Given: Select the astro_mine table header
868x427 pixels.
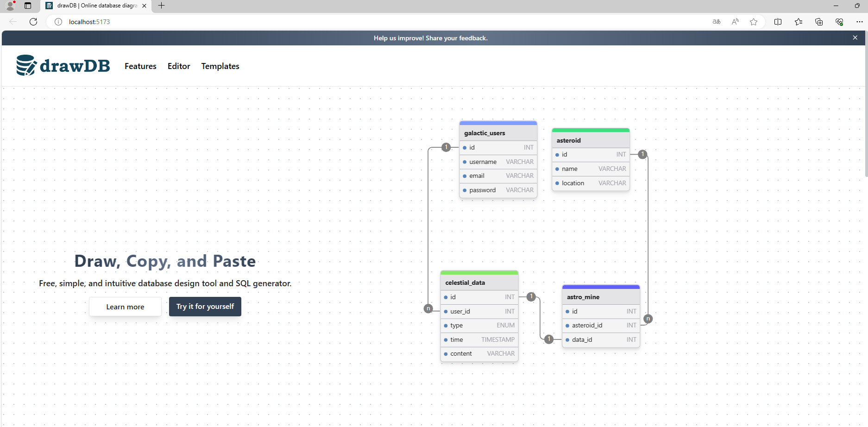Looking at the screenshot, I should click(x=601, y=297).
